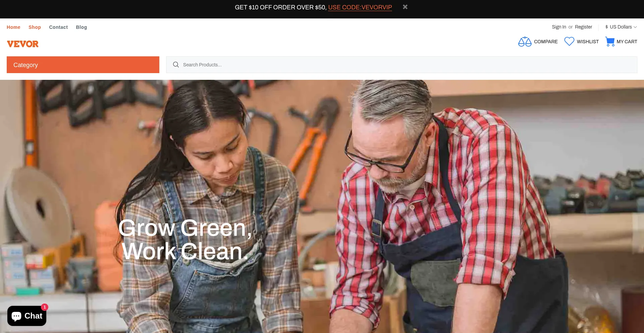
Task: Click the USE CODE:VEVORVIP promo link
Action: 360,7
